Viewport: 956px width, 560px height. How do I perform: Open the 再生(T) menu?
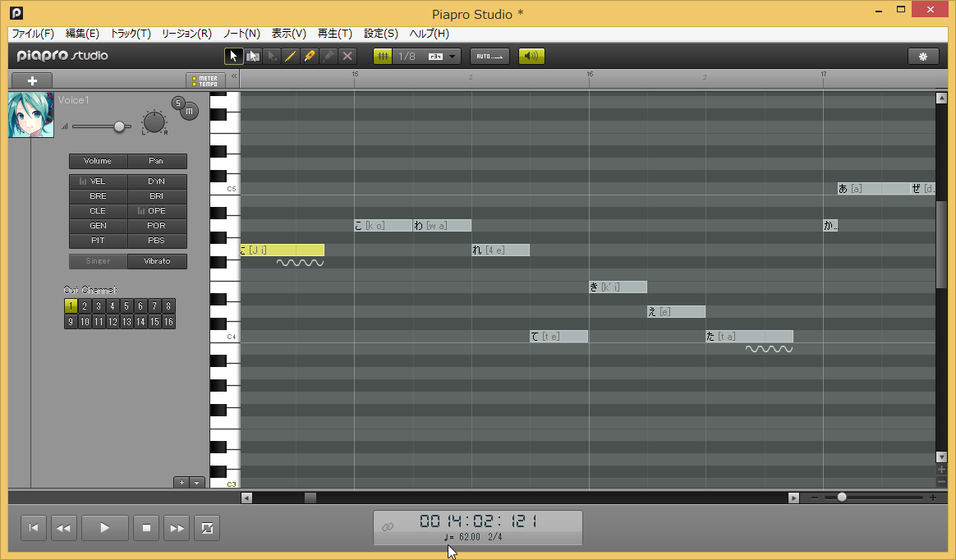335,34
